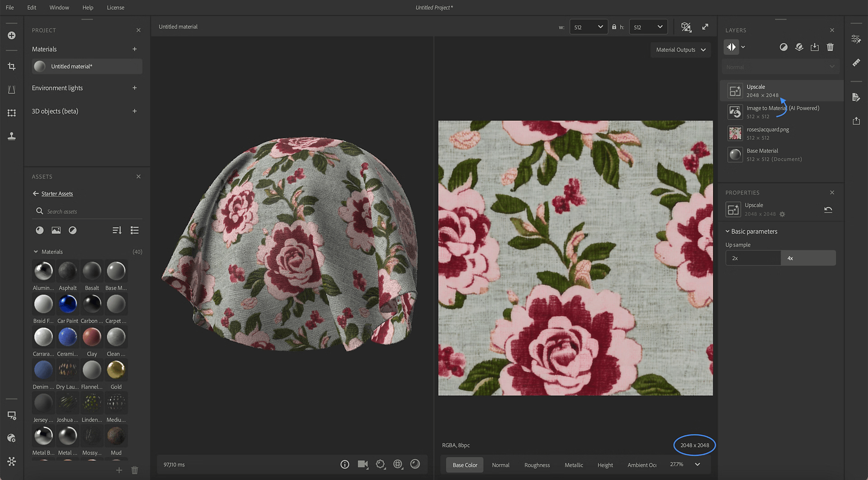
Task: Click the export layer icon in Layers panel
Action: (815, 47)
